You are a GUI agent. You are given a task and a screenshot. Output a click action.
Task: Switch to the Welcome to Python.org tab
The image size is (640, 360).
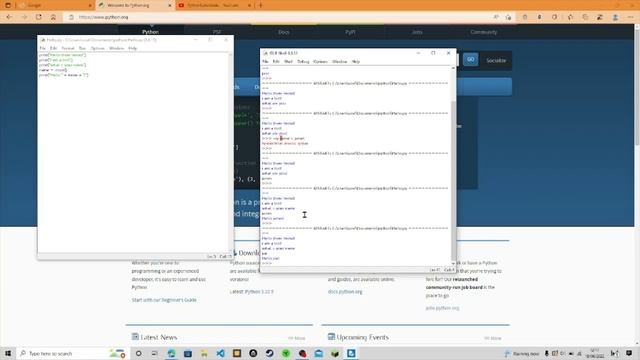coord(136,5)
